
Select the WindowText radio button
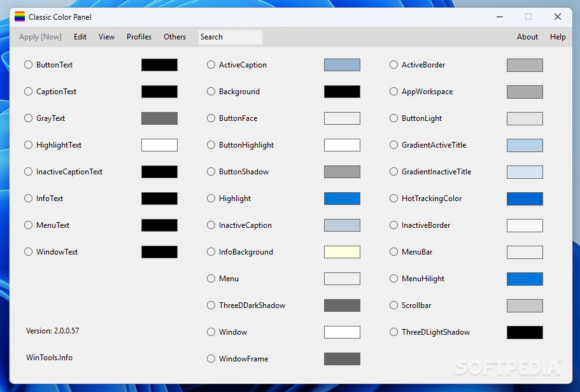[x=29, y=252]
